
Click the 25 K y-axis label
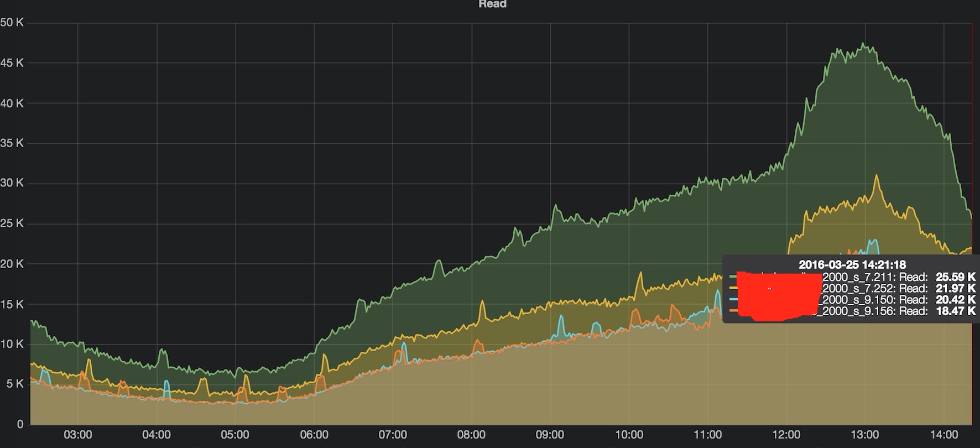click(x=12, y=223)
